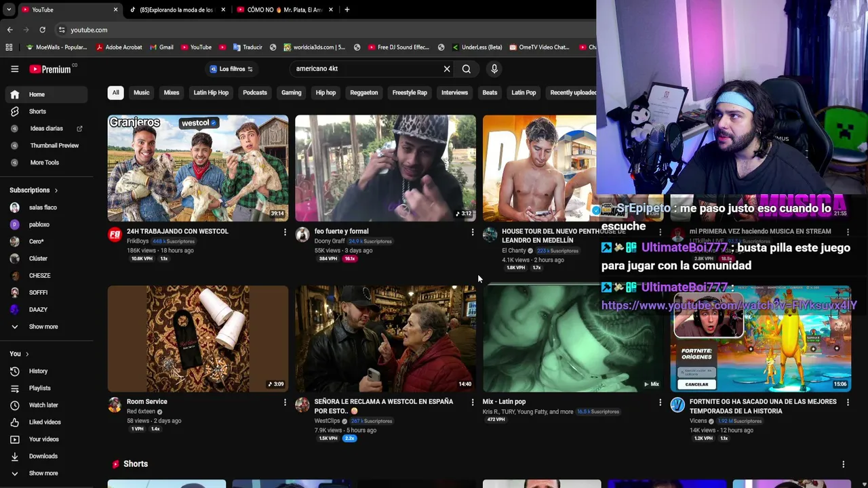Open the Mix - Latin pop title
Screen dimensions: 868x488
(504, 401)
